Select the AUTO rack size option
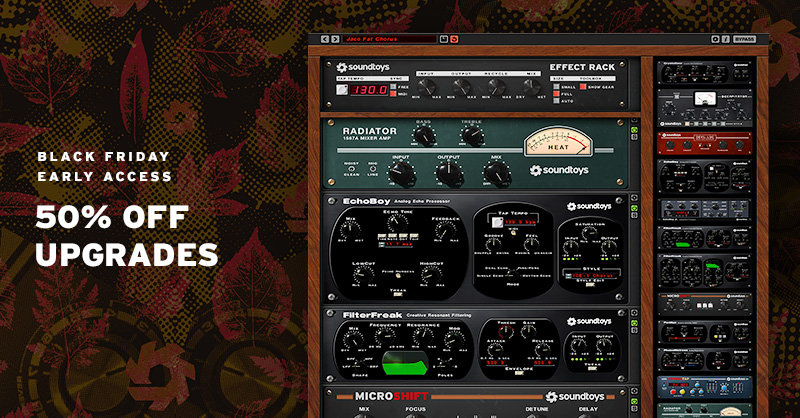This screenshot has width=800, height=418. point(556,101)
